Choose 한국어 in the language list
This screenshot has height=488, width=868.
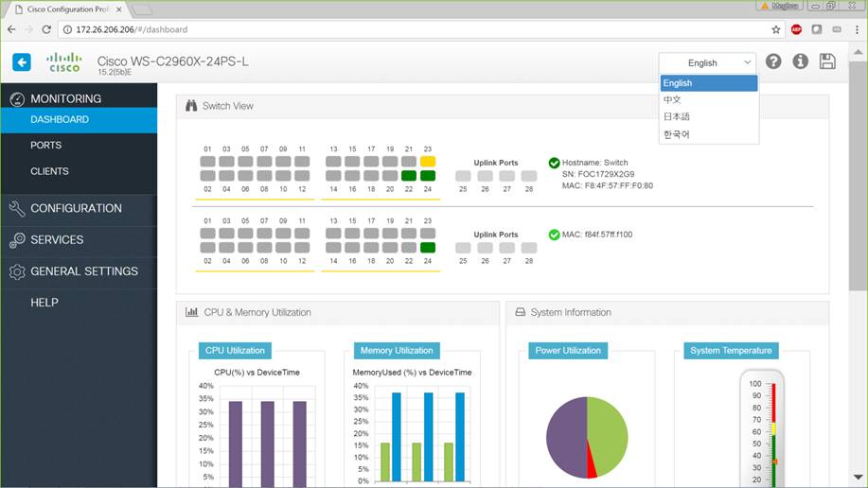709,134
